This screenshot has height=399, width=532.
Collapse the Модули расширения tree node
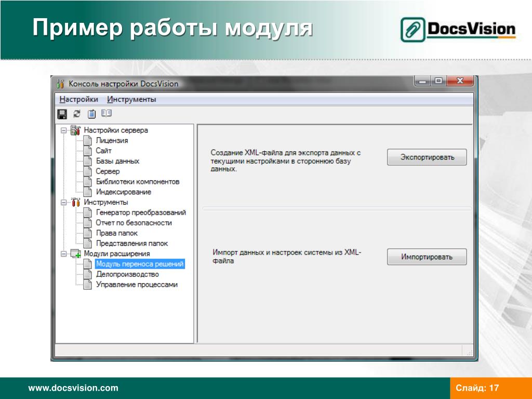tap(63, 254)
